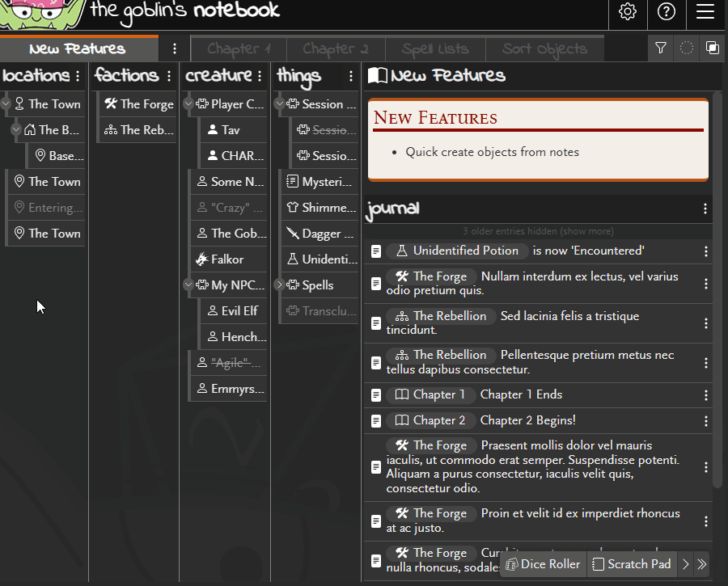
Task: Open the settings gear icon
Action: [x=628, y=12]
